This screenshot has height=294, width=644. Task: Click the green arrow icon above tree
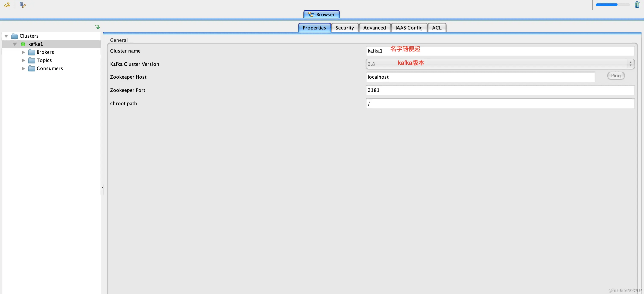(98, 27)
